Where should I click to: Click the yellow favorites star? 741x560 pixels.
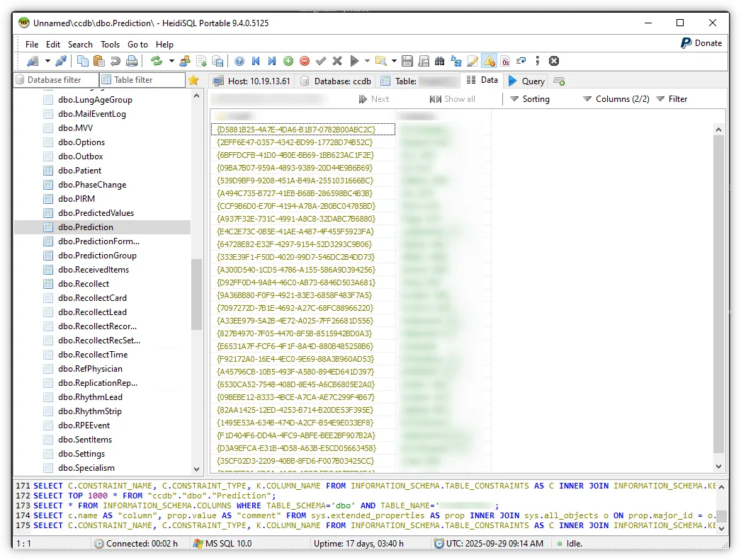coord(193,80)
